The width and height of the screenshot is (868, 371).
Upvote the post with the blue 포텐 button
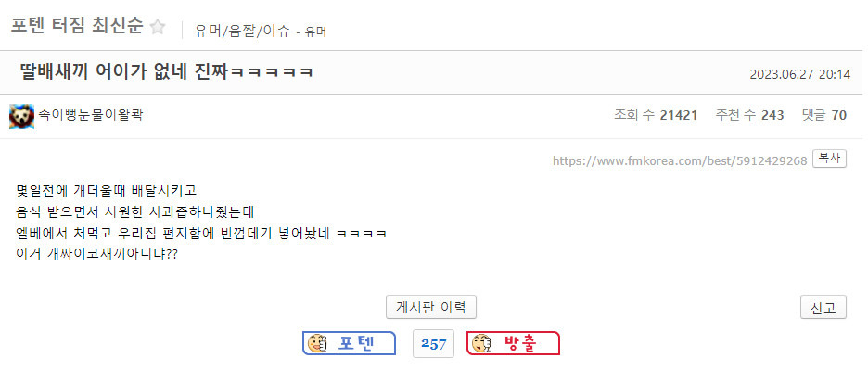349,343
